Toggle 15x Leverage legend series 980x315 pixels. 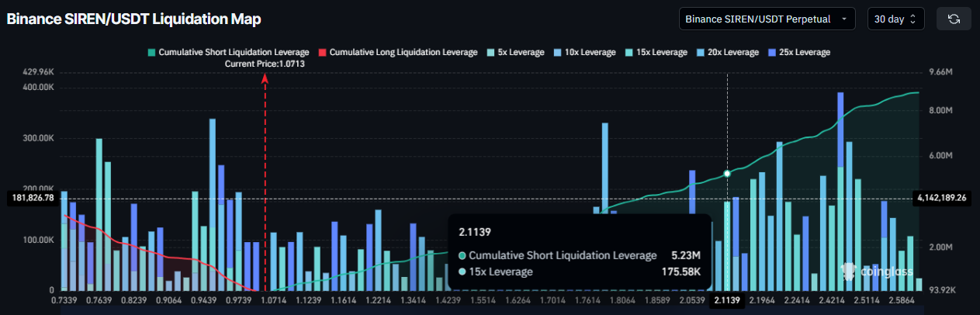pos(657,52)
